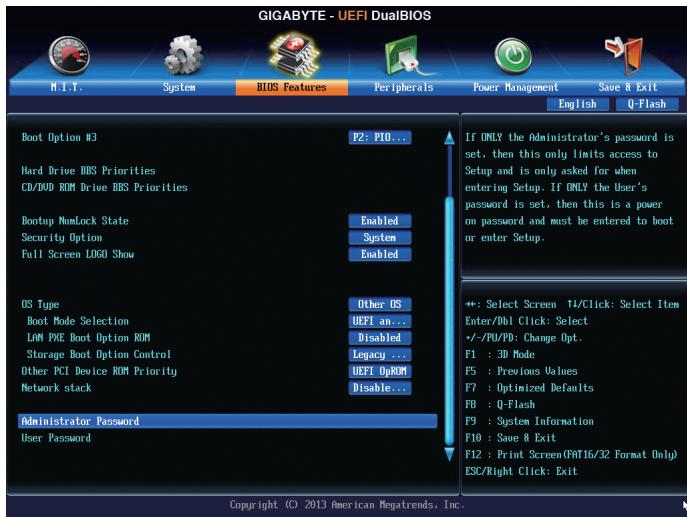Click the Other PCI Device ROM Priority label
Screen dimensions: 687x517
tap(99, 371)
